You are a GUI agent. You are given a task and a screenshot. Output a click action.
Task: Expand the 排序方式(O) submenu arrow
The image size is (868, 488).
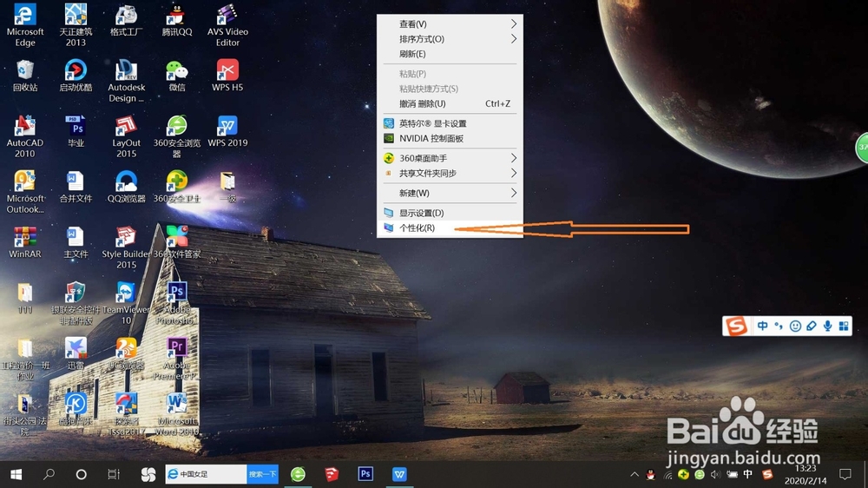513,39
